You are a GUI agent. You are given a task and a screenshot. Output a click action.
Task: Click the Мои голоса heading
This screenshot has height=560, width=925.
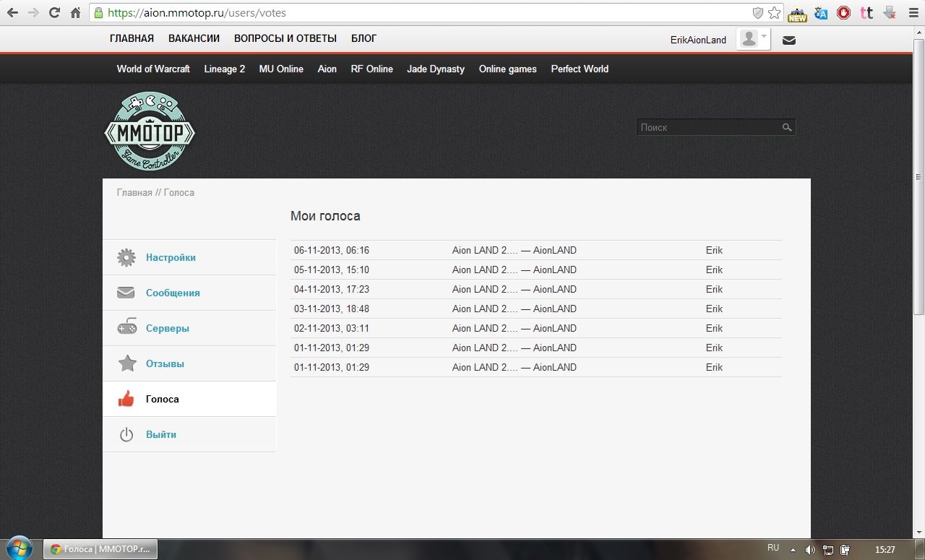(x=325, y=216)
